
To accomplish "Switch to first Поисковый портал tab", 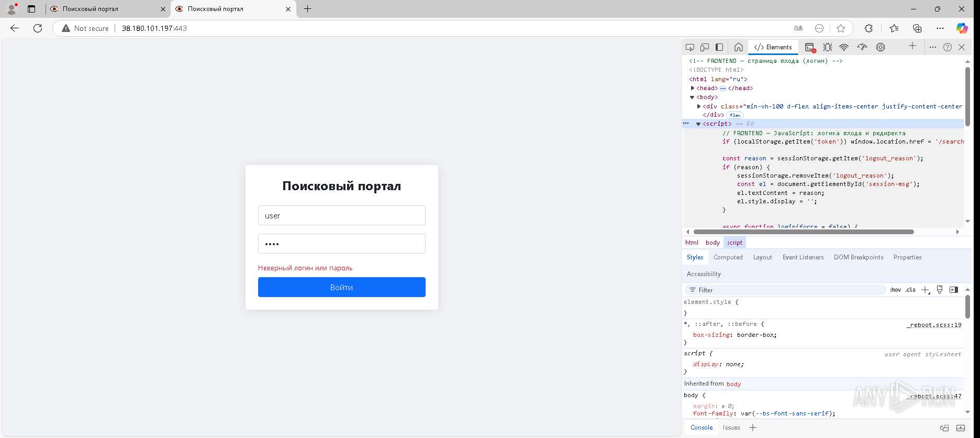I will (107, 9).
